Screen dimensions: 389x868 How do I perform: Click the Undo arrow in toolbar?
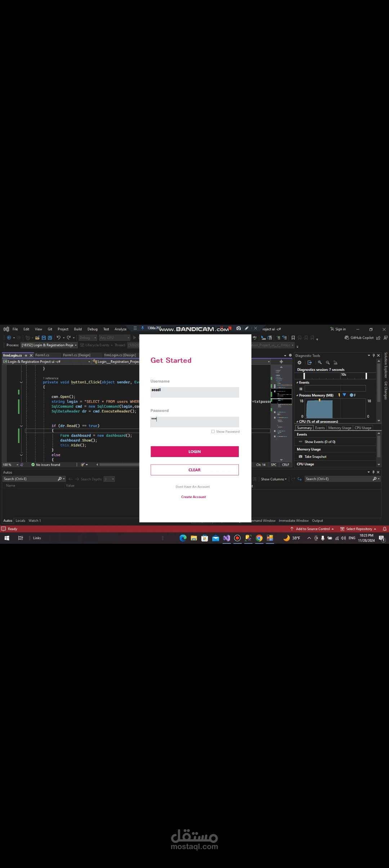tap(58, 338)
